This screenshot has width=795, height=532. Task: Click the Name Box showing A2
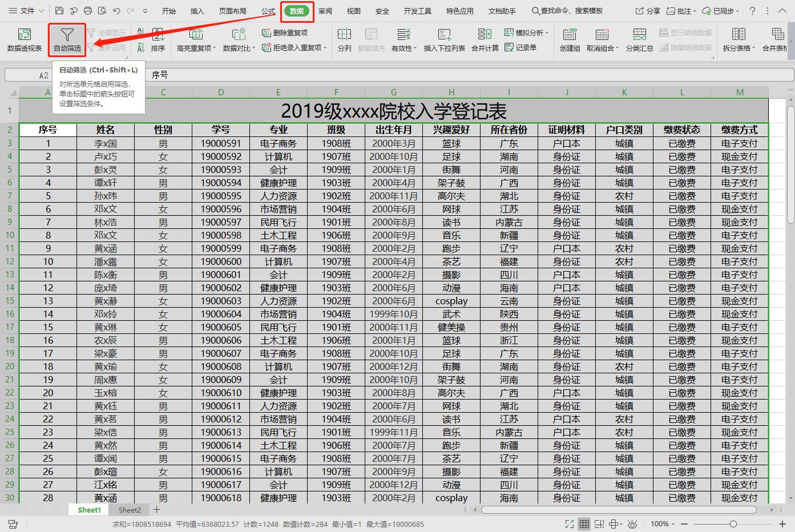coord(43,74)
